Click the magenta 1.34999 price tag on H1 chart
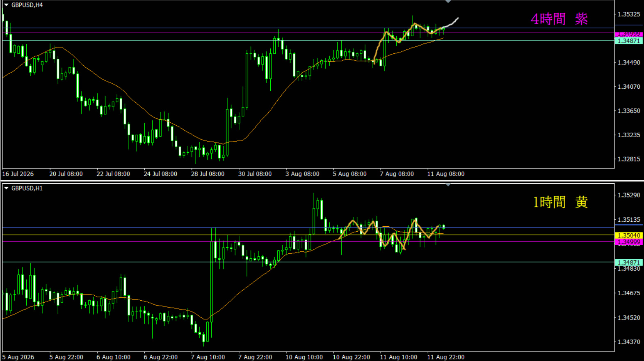Viewport: 644px width, 361px height. pos(629,242)
